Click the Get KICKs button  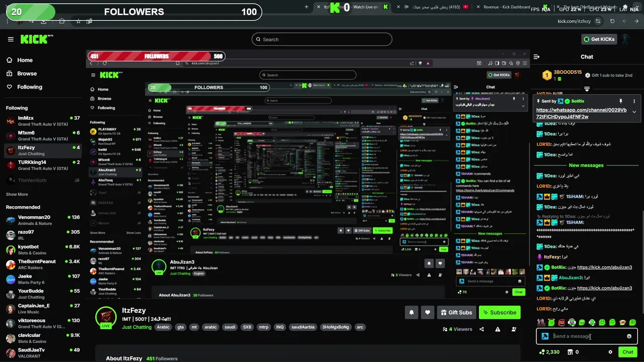point(599,39)
